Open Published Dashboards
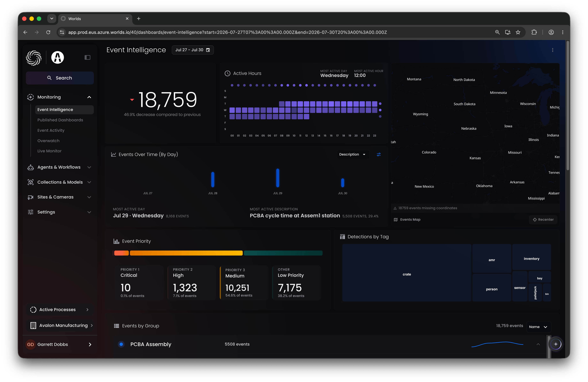The image size is (588, 382). (60, 120)
